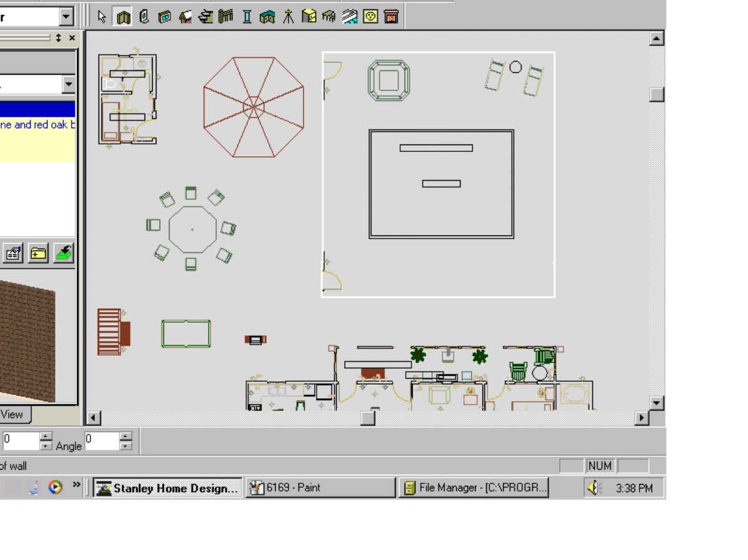The height and width of the screenshot is (560, 748).
Task: Select the column tool icon
Action: pos(247,17)
